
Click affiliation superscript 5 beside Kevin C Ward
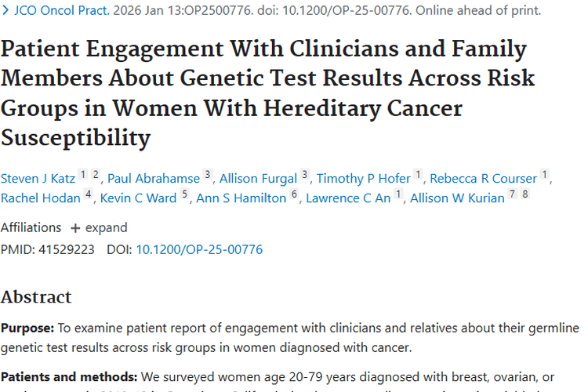184,195
